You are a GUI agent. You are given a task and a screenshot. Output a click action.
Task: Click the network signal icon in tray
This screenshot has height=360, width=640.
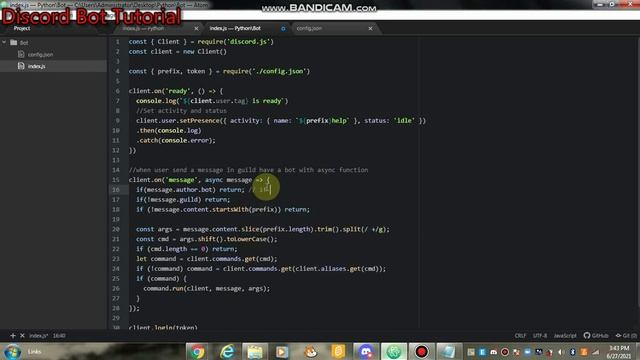coord(596,352)
